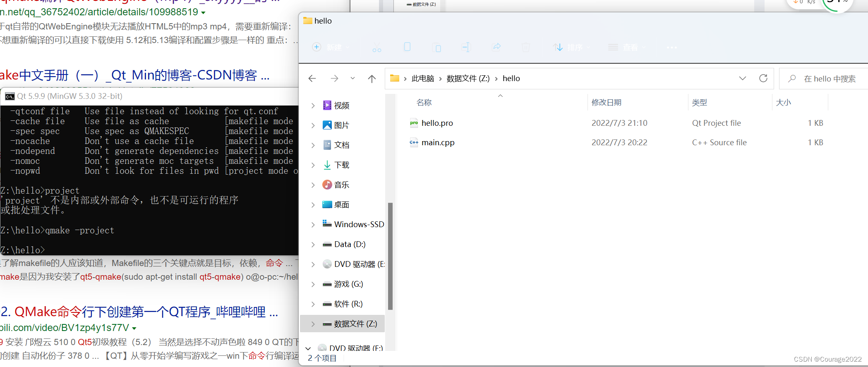Click the Qt 5.9.9 command prompt title bar

point(150,96)
